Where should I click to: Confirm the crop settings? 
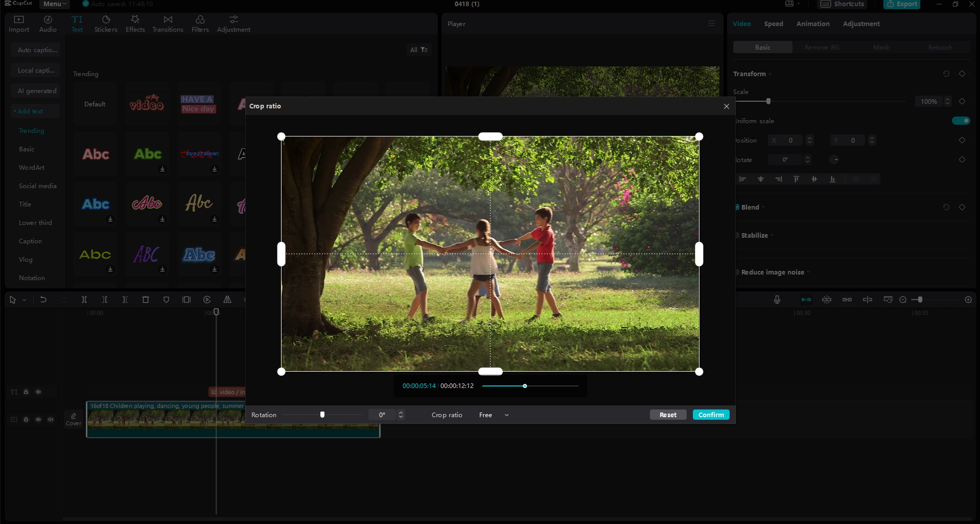(x=711, y=415)
